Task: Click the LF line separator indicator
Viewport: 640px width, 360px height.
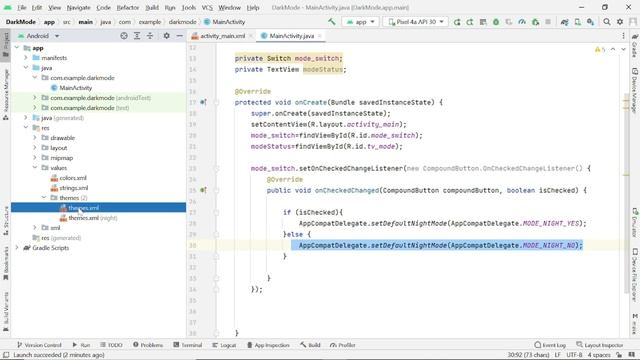Action: tap(558, 355)
